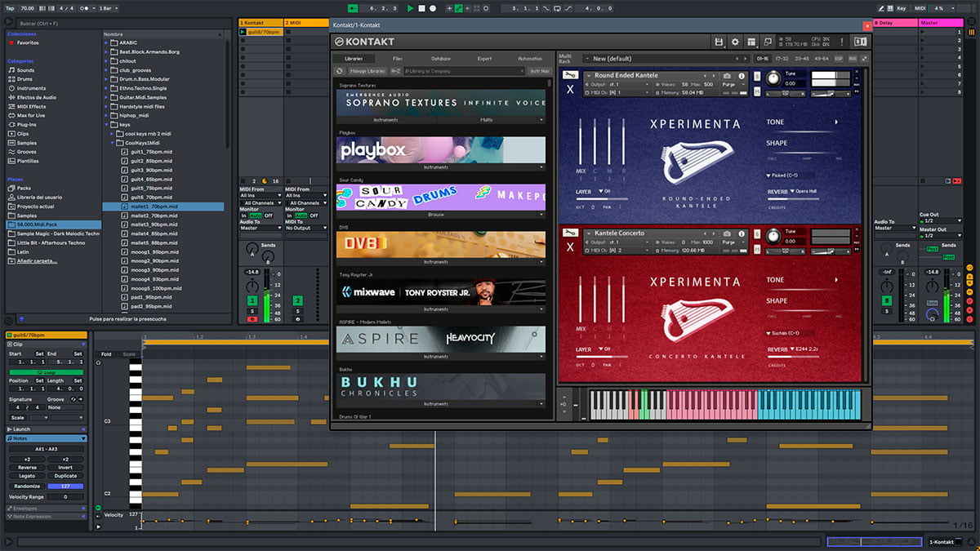Image resolution: width=980 pixels, height=551 pixels.
Task: Open track 1 MIDI From All Ins dropdown
Action: pyautogui.click(x=261, y=196)
